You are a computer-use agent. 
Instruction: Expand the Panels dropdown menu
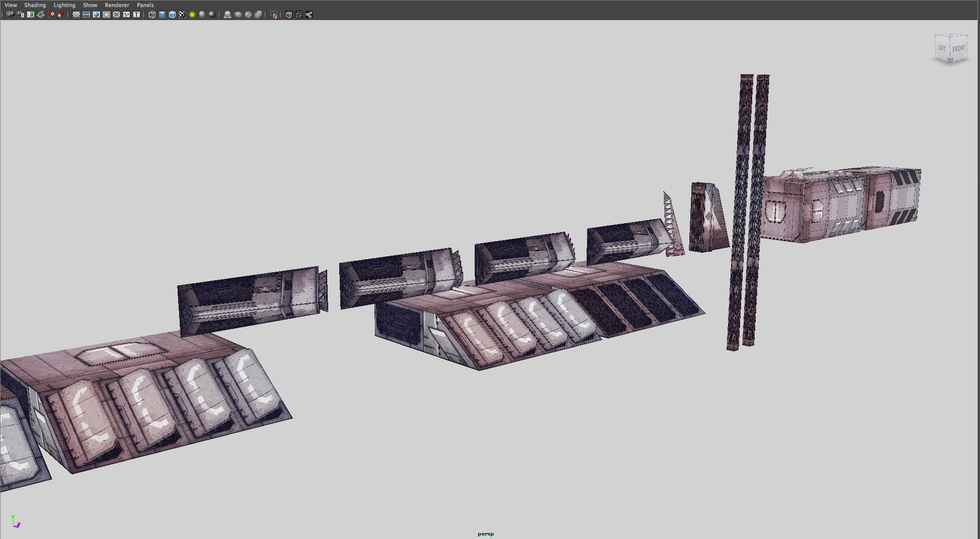[145, 5]
